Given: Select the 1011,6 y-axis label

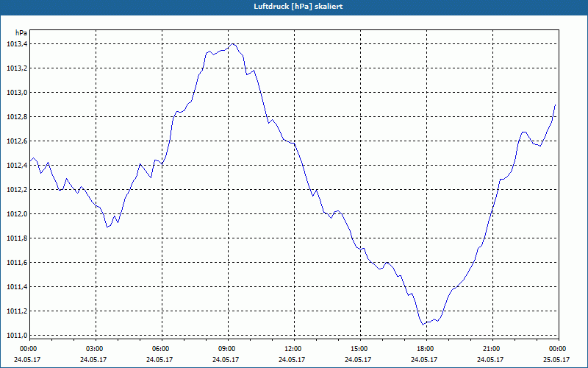Looking at the screenshot, I should [17, 263].
